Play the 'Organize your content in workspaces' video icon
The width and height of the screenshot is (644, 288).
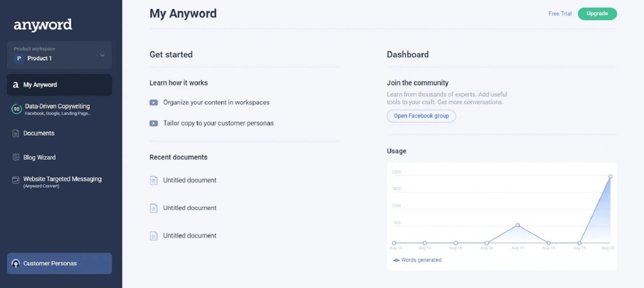coord(154,102)
